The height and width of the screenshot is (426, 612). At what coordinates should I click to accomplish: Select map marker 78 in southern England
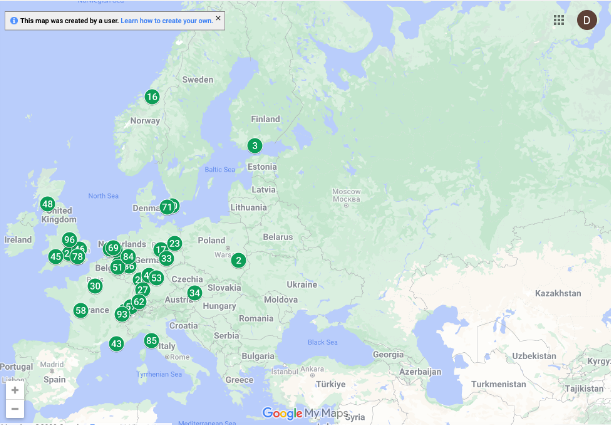[x=78, y=257]
